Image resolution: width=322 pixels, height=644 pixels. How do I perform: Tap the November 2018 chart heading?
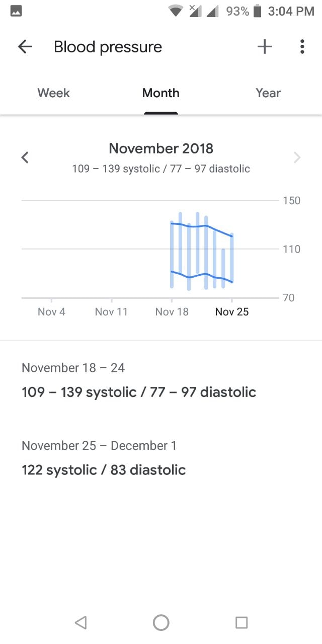pyautogui.click(x=161, y=149)
